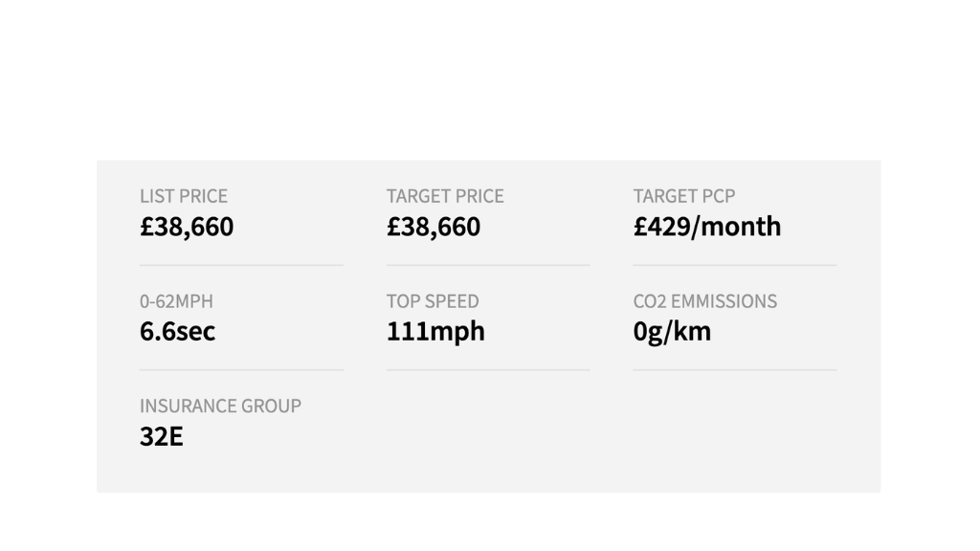980x551 pixels.
Task: Select the £38,660 value under List Price
Action: pyautogui.click(x=187, y=227)
